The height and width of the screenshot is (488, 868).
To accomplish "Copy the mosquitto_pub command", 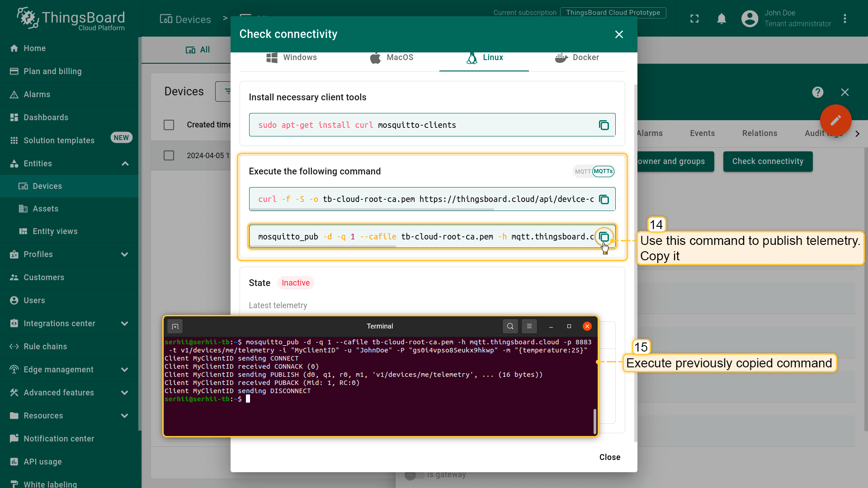I will pos(604,237).
